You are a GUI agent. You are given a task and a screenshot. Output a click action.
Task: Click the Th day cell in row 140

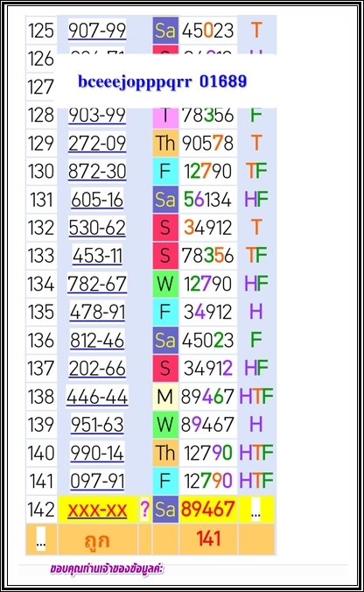(x=165, y=452)
